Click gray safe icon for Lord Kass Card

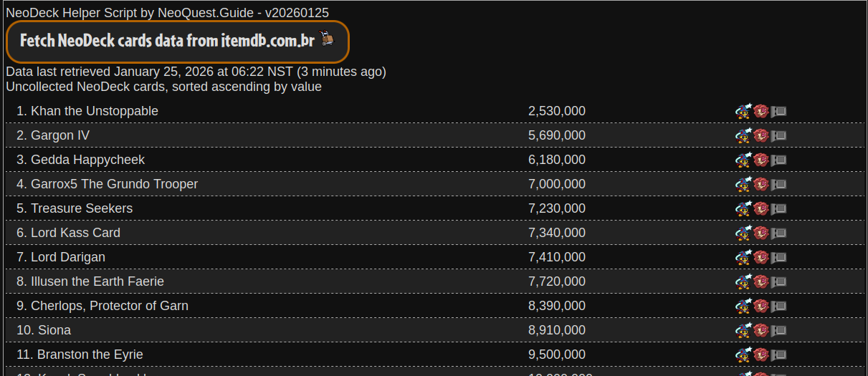[779, 233]
